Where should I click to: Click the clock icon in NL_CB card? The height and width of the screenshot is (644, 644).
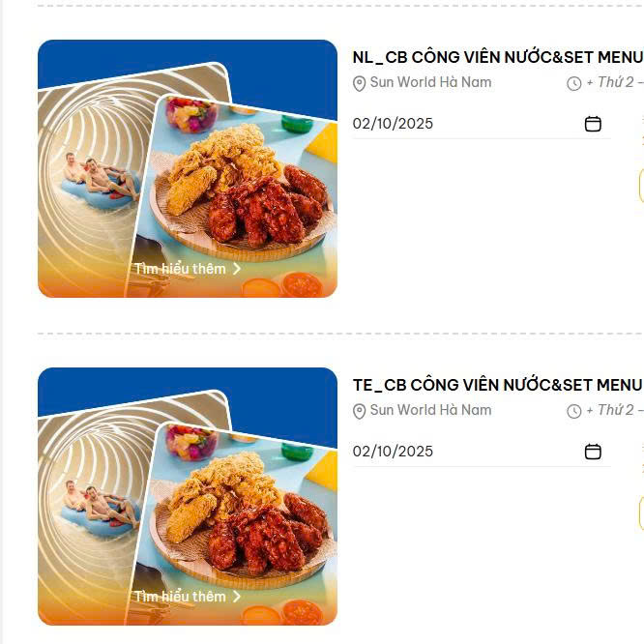pos(573,84)
